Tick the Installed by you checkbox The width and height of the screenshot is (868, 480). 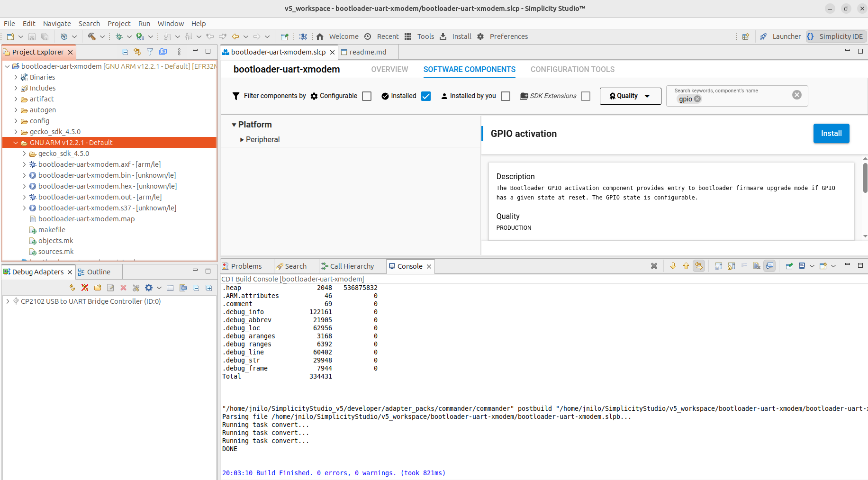506,96
